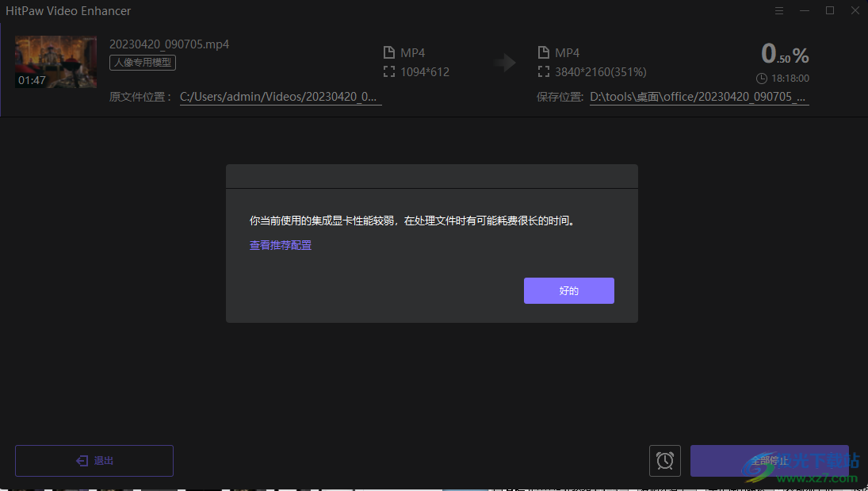Open the alarm clock scheduled task icon
Image resolution: width=868 pixels, height=491 pixels.
point(665,461)
